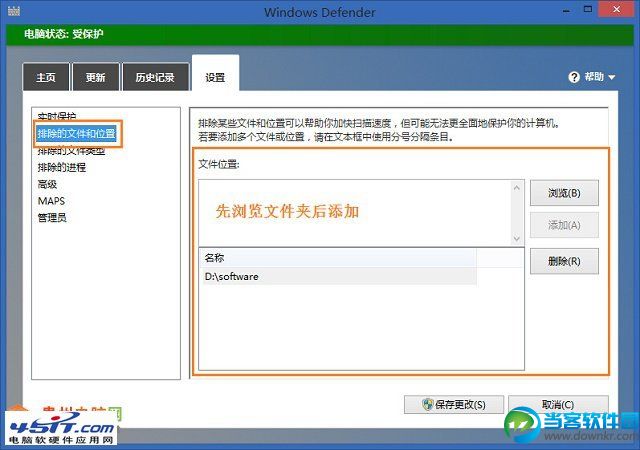Open the 高级 settings entry
Screen dimensions: 640x450
tap(47, 184)
